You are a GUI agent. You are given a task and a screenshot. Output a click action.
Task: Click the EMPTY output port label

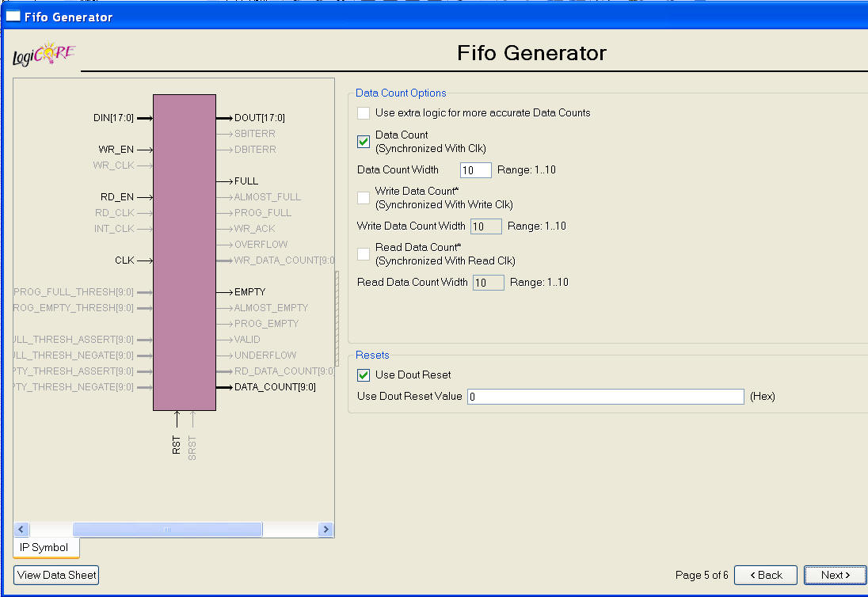coord(250,292)
